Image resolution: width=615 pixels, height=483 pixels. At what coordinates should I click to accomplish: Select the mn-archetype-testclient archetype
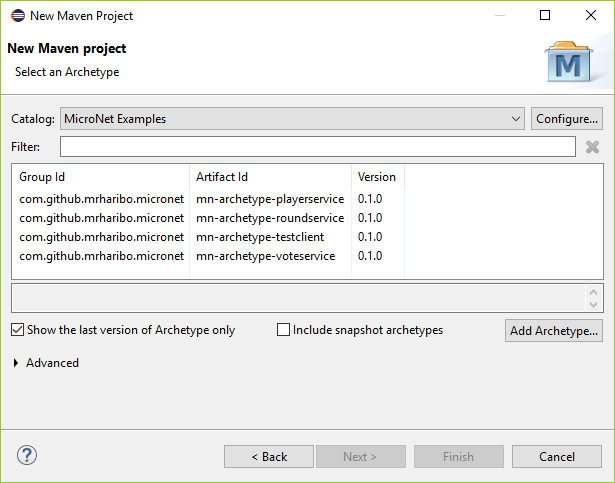tap(260, 237)
